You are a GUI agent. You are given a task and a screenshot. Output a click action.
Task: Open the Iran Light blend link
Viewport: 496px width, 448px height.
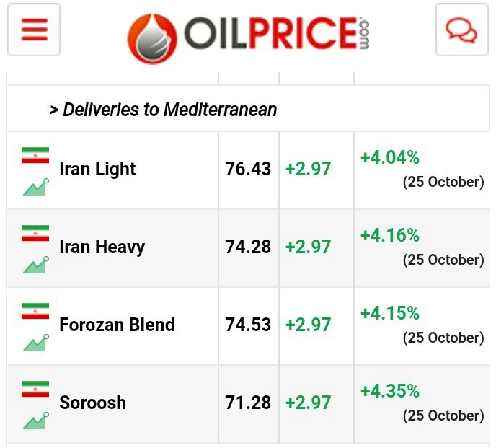[x=97, y=170]
